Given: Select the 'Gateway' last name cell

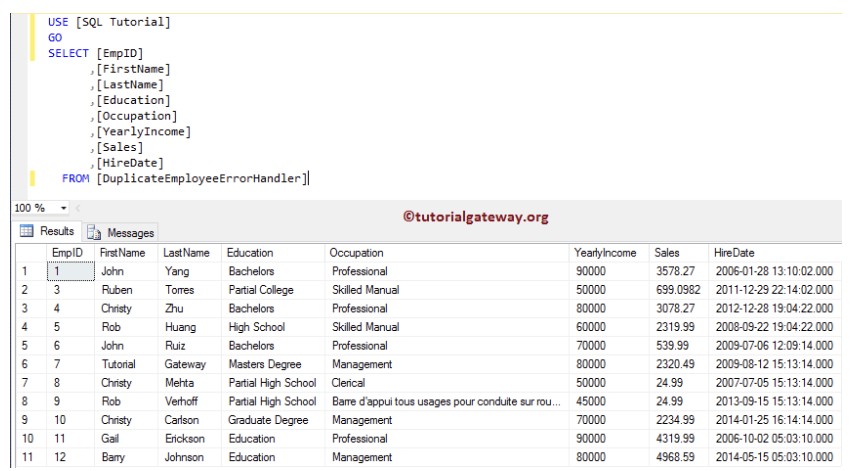Looking at the screenshot, I should [x=190, y=364].
